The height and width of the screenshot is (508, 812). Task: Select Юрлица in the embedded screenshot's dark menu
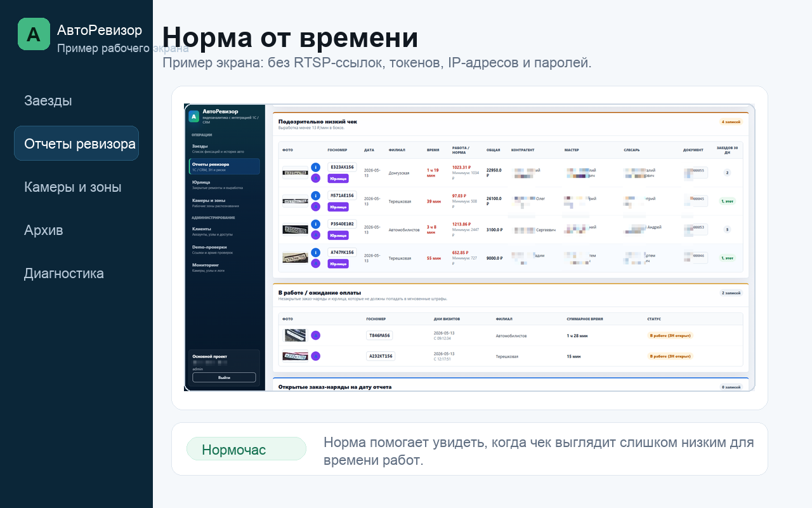(224, 184)
